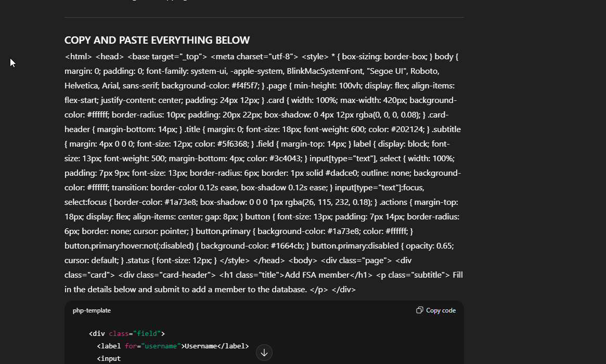Image resolution: width=606 pixels, height=364 pixels.
Task: Click the <input code line
Action: coord(109,358)
